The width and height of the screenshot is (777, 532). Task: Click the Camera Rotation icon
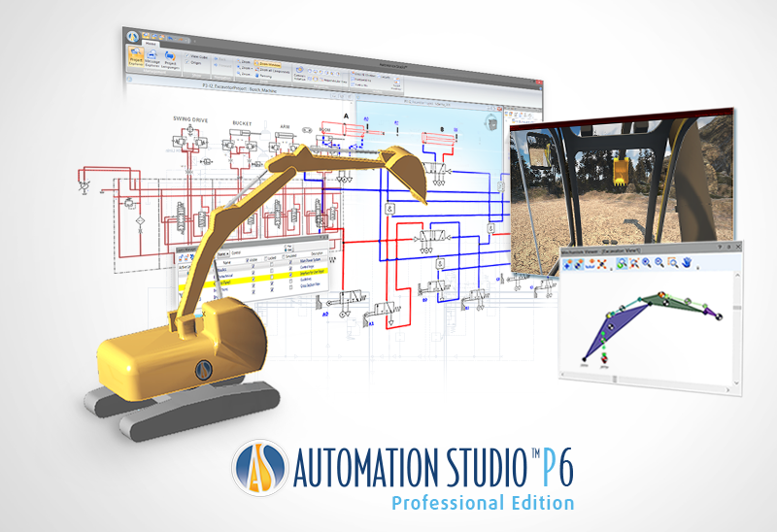click(x=299, y=72)
